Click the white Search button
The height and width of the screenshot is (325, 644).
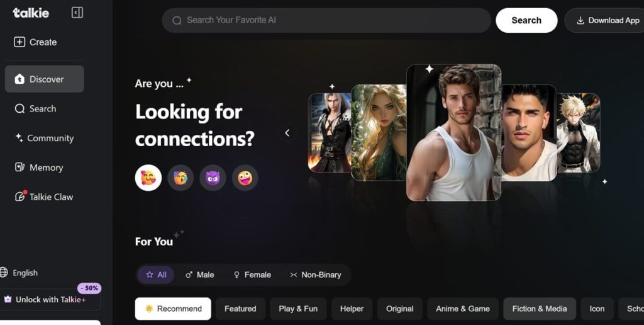coord(526,20)
